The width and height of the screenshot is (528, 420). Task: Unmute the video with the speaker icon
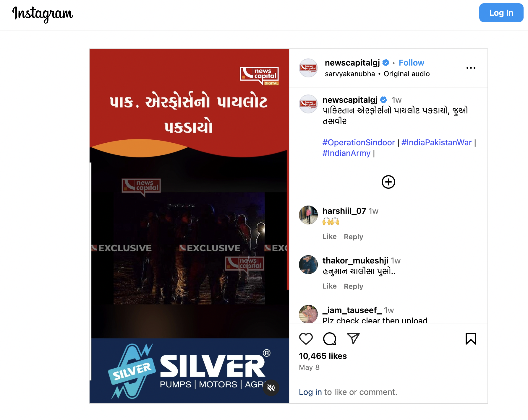click(x=271, y=388)
